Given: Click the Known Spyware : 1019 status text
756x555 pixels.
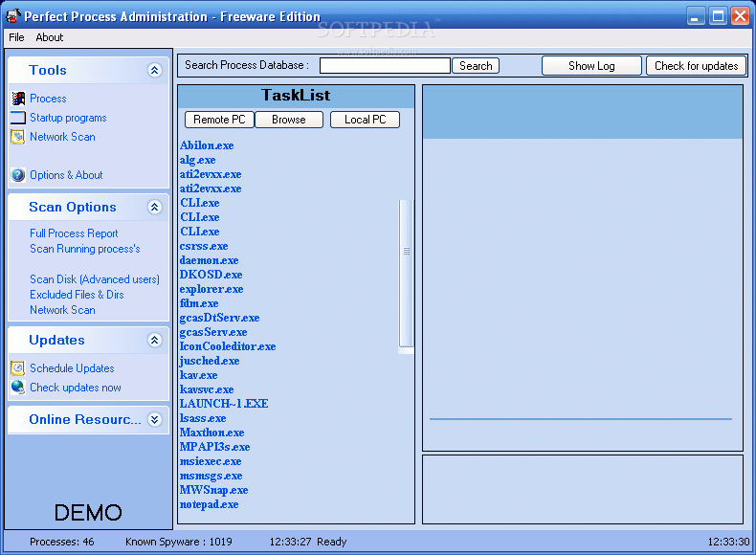Looking at the screenshot, I should 178,542.
